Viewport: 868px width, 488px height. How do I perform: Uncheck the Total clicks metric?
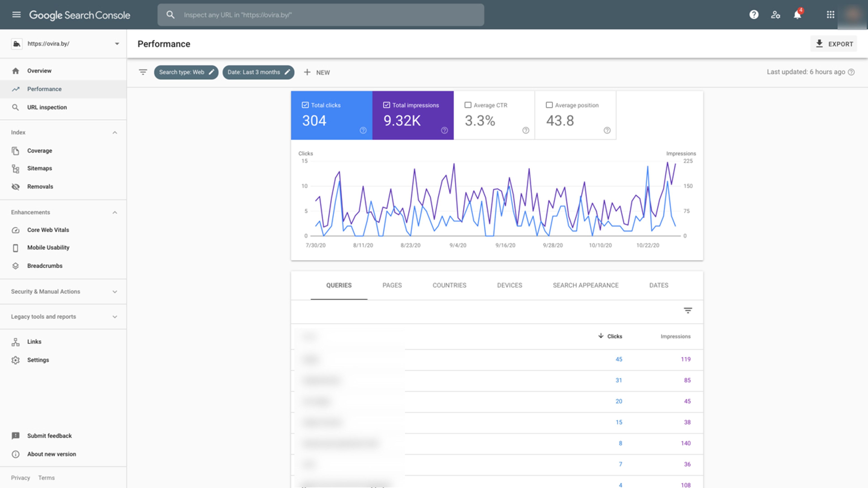coord(305,105)
